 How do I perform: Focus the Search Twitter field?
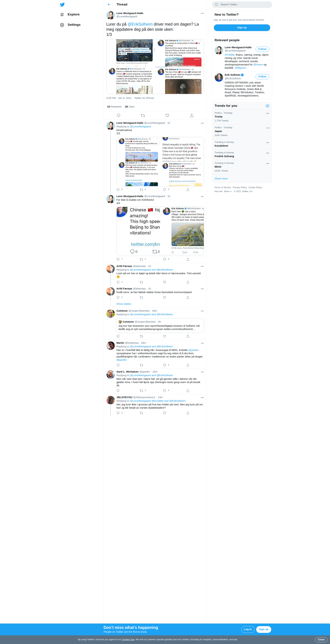coord(242,4)
